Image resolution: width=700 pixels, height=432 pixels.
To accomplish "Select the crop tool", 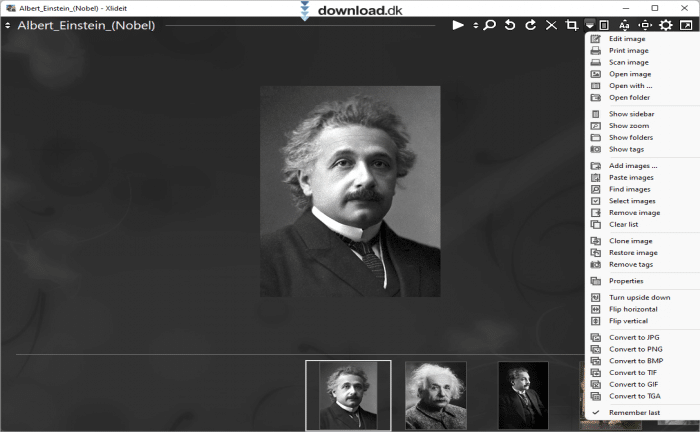I will click(571, 25).
